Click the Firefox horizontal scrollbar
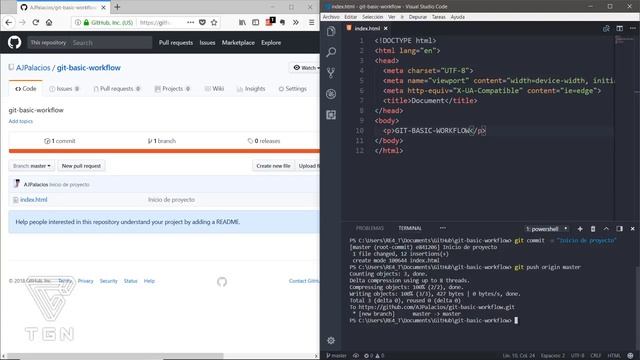The height and width of the screenshot is (360, 640). (x=116, y=356)
